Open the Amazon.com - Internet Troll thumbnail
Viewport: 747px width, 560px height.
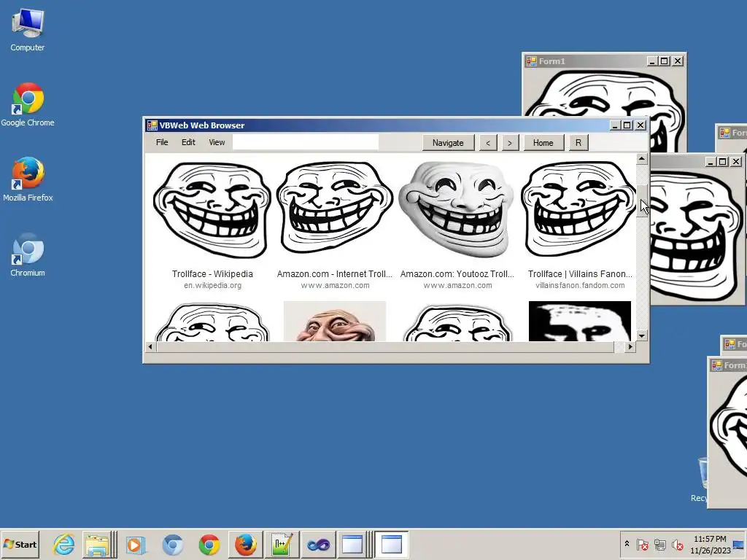click(x=335, y=209)
